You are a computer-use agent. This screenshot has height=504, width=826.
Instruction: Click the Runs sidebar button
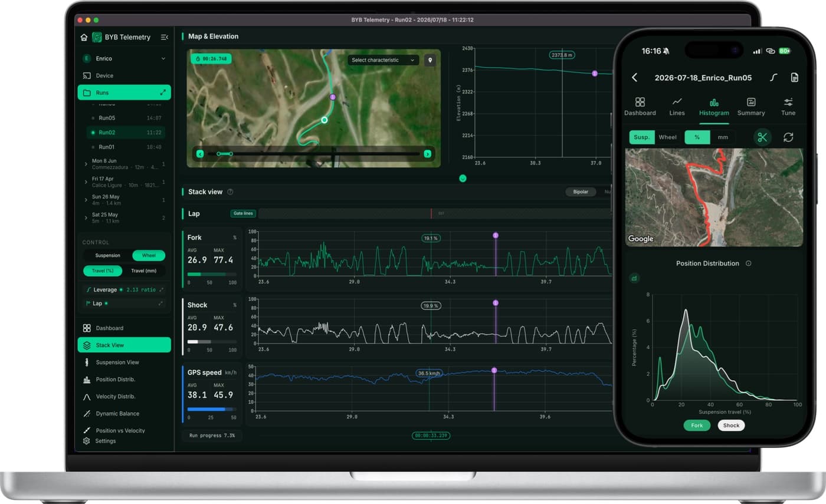click(124, 93)
